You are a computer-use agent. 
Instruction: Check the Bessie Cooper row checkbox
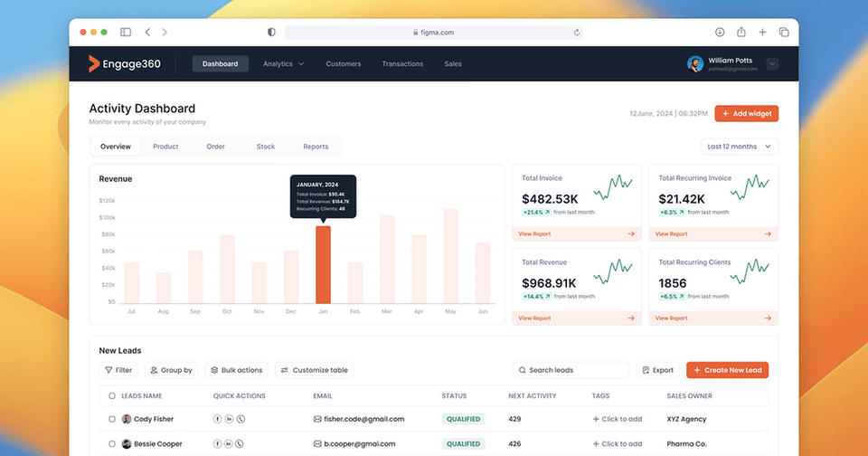112,444
